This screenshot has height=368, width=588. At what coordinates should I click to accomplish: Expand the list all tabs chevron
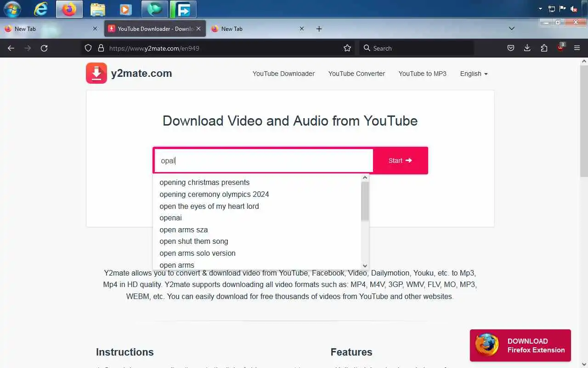[512, 29]
